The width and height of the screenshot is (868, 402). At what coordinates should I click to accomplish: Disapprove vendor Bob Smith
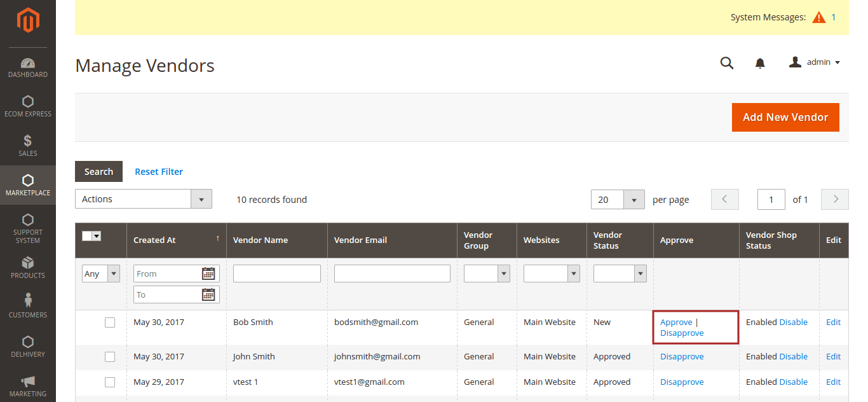tap(682, 333)
